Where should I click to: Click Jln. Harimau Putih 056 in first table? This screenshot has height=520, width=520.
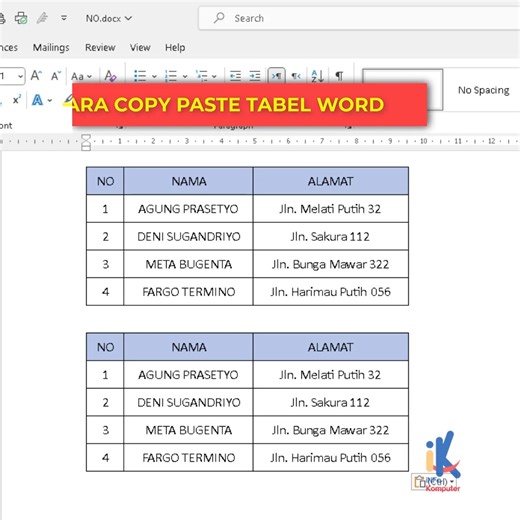(x=330, y=292)
